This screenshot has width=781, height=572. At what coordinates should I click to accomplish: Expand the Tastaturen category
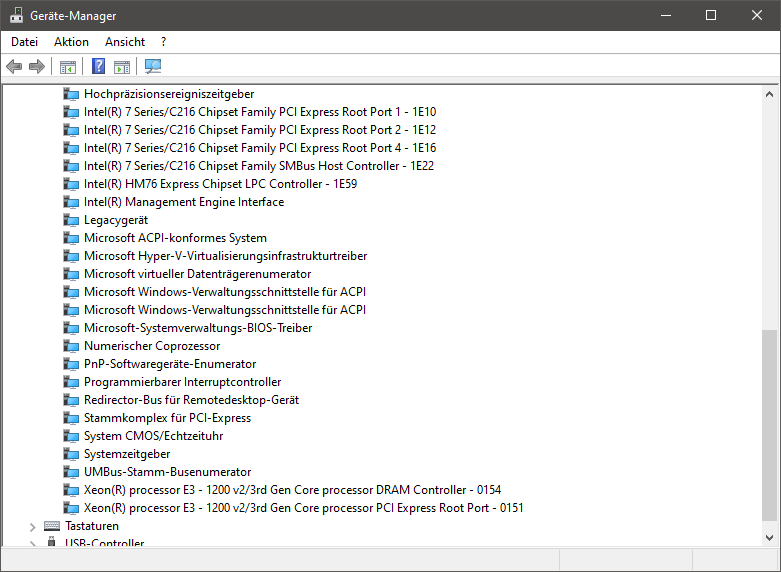tap(32, 527)
